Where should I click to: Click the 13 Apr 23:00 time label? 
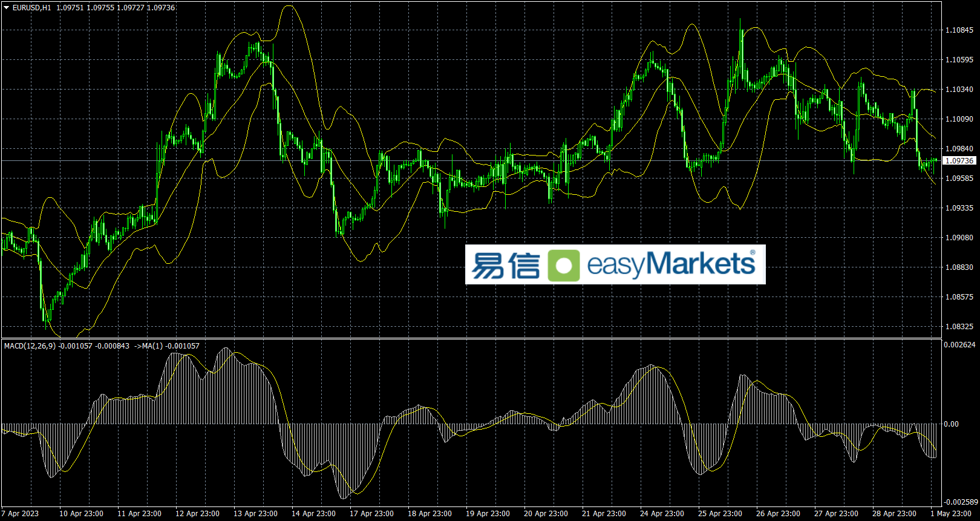(x=255, y=514)
